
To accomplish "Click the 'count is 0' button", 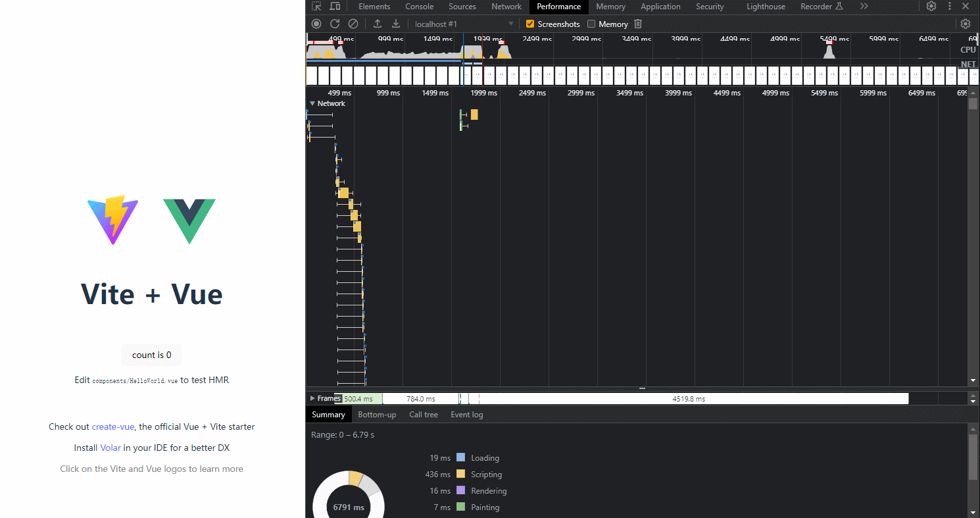I will coord(152,355).
